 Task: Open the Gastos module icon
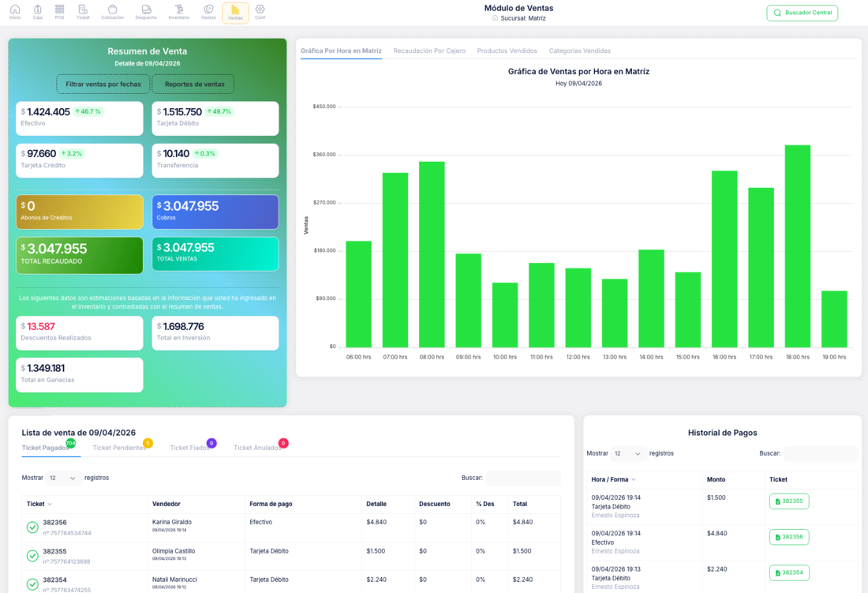click(208, 12)
